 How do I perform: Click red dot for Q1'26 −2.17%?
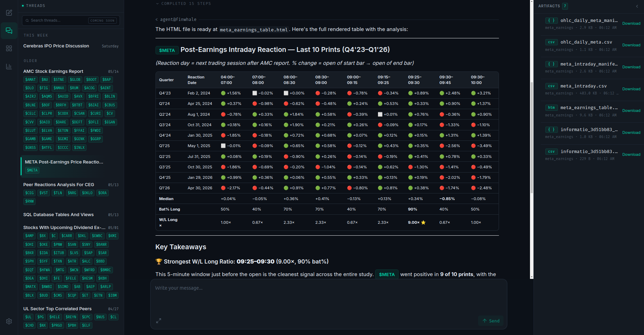click(223, 188)
